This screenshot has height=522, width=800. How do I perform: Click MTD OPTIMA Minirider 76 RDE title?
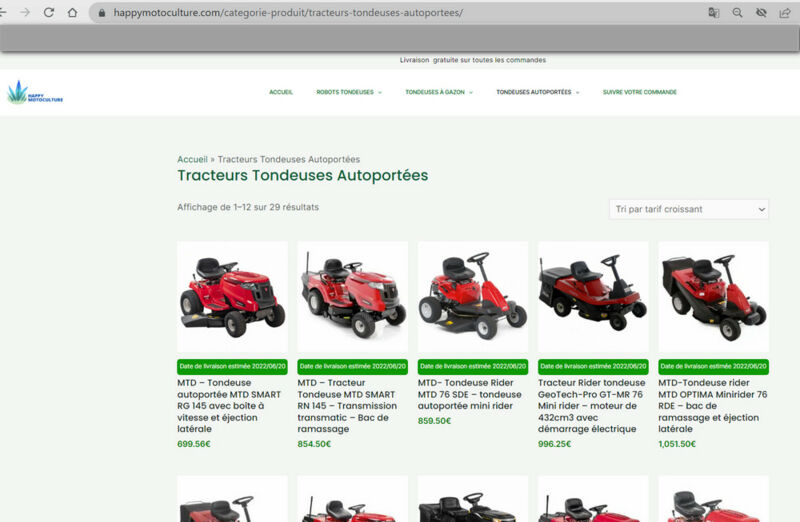(713, 406)
